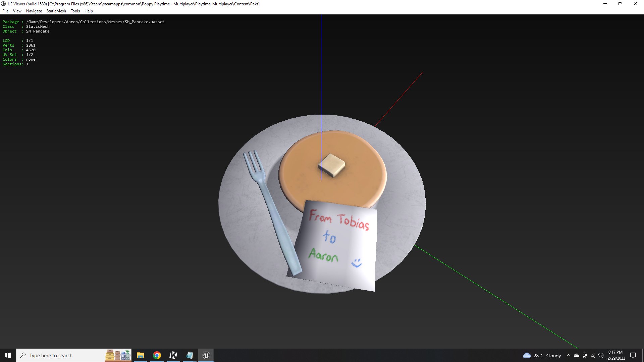Click the UV Set value 1/2
This screenshot has width=644, height=362.
(x=30, y=55)
